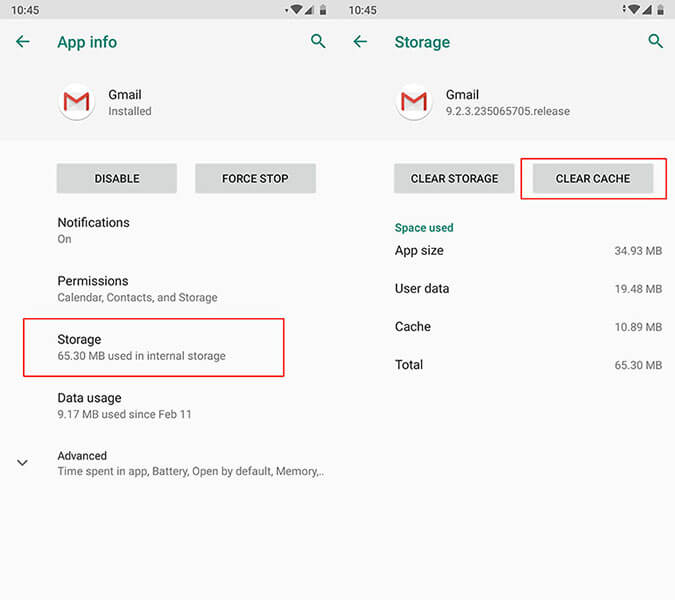Tap Wi-Fi status icon on App info screen
This screenshot has width=675, height=600.
tap(296, 9)
